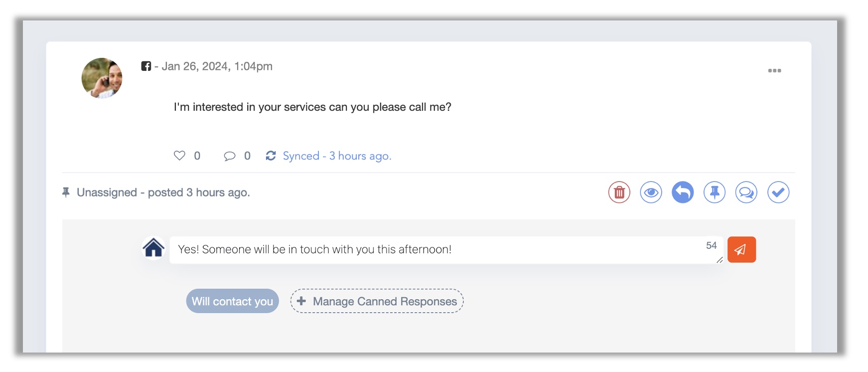Click the sync refresh arrows icon
Viewport: 868px width, 372px height.
(271, 156)
